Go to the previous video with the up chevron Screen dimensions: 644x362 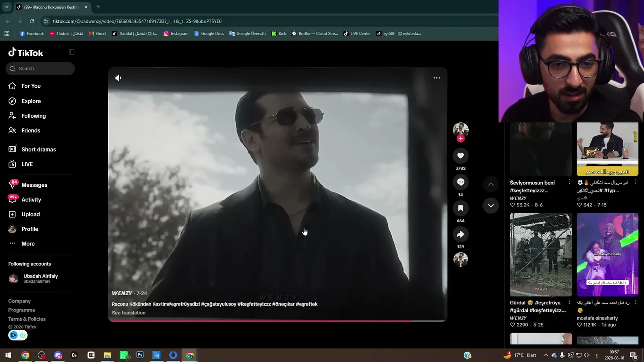pyautogui.click(x=491, y=184)
